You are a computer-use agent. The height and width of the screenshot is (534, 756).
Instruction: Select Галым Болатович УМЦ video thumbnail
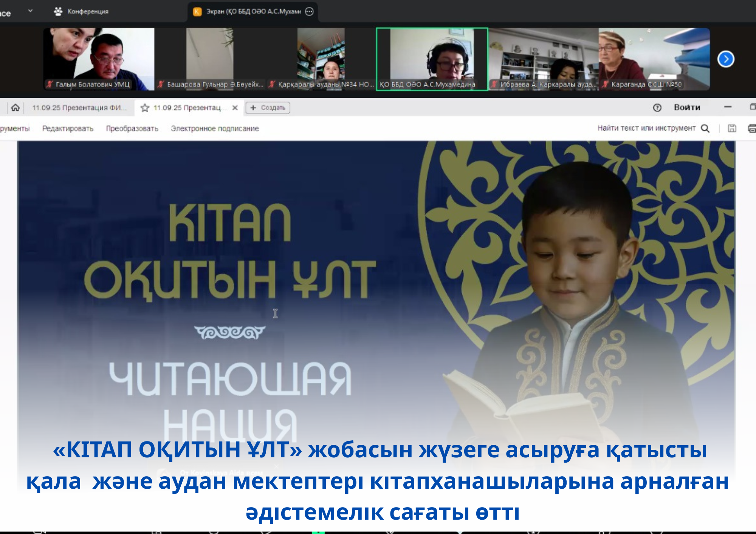coord(99,59)
